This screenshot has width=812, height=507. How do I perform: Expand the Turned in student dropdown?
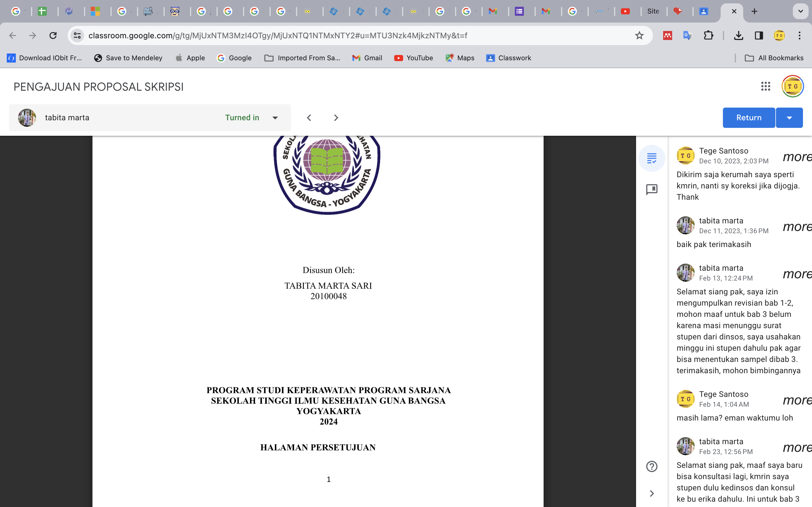275,118
